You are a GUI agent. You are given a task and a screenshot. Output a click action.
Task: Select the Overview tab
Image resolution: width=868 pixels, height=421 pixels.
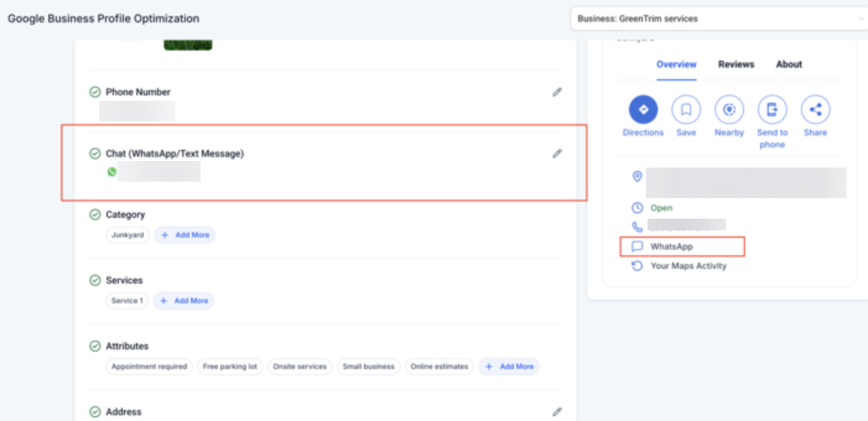click(676, 64)
